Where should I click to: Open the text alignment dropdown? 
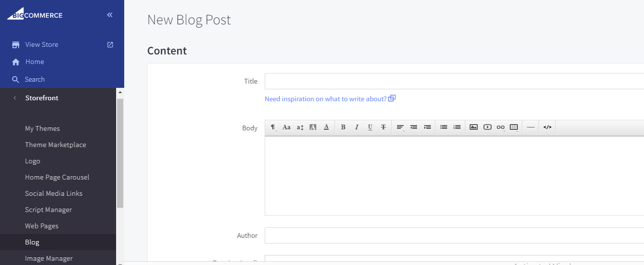(x=400, y=127)
